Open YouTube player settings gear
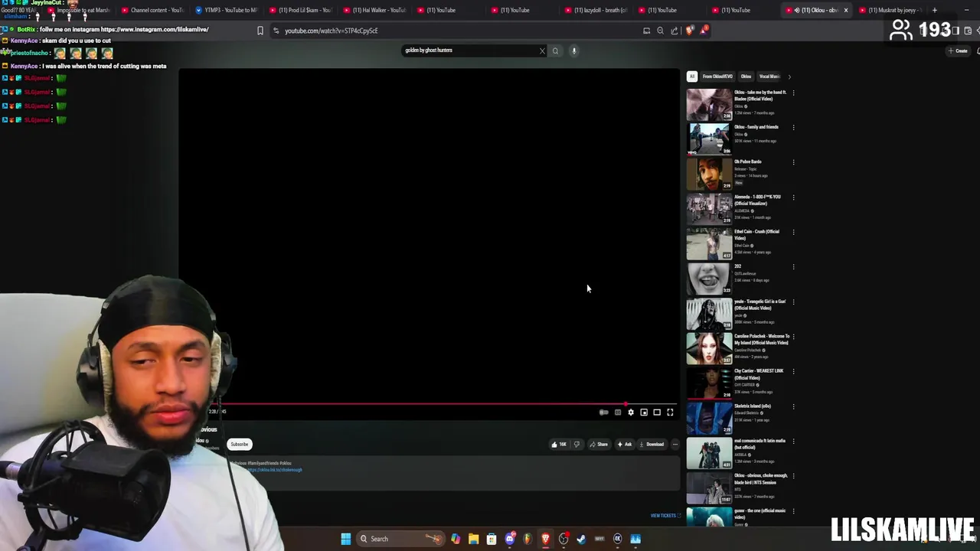Screen dimensions: 980x551 (631, 412)
